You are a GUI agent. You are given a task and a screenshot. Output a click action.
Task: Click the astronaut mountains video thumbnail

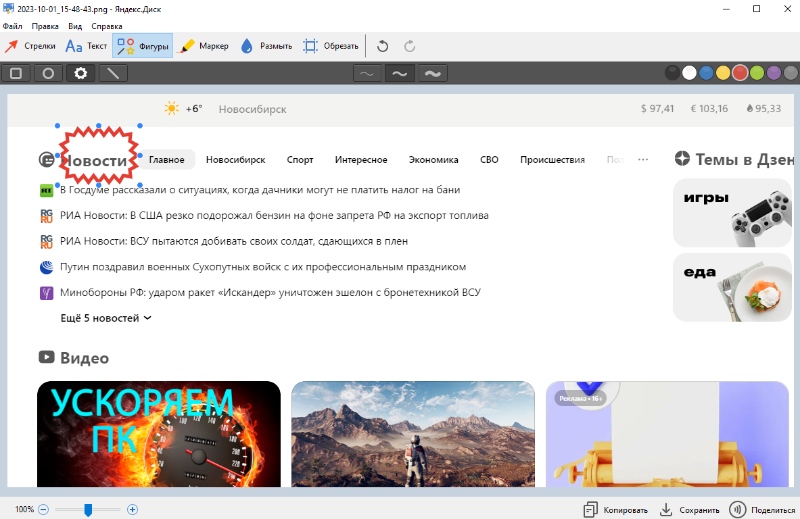[x=413, y=434]
